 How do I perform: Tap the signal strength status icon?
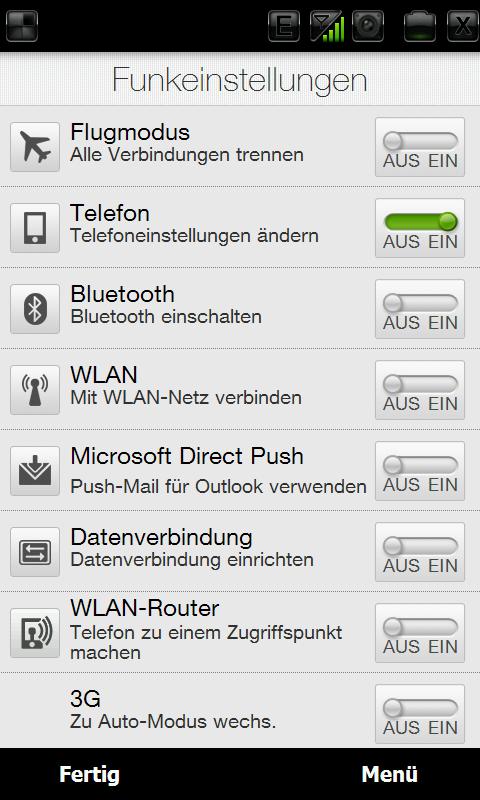coord(326,26)
